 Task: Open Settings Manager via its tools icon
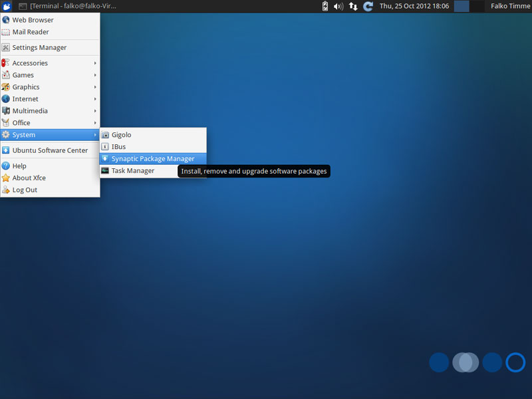6,47
